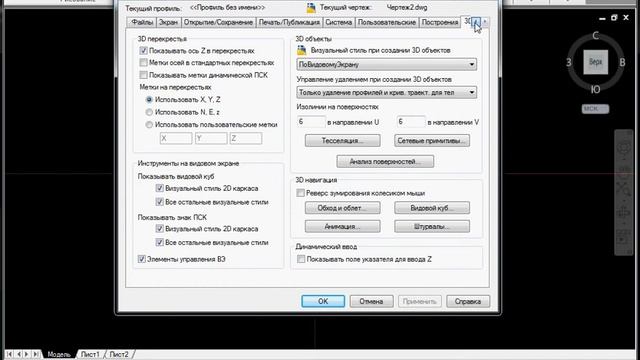Open 'Анализ поверхностей...' settings
Screen dimensions: 640x360
coord(385,161)
